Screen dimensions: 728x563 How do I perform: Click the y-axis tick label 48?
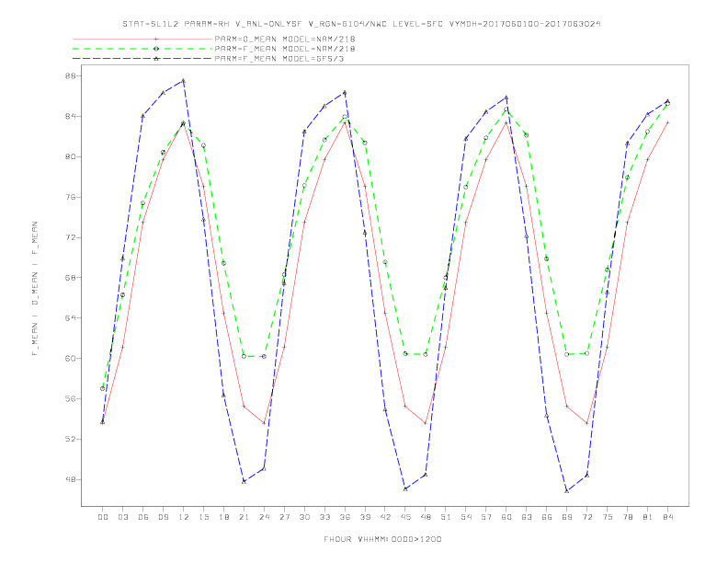point(71,479)
